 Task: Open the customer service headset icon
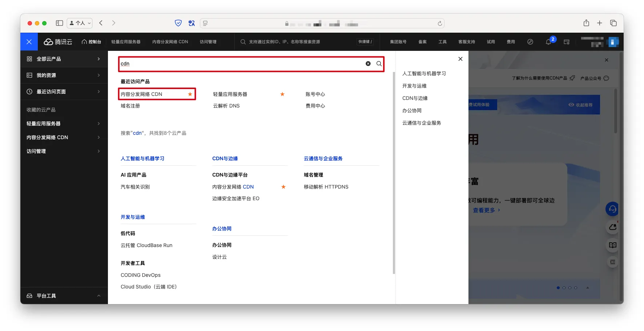tap(612, 209)
